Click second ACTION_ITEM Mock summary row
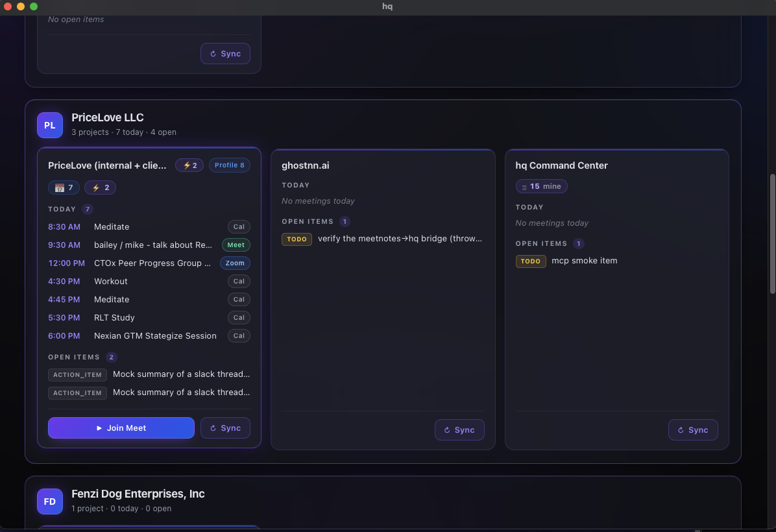The width and height of the screenshot is (776, 532). [x=149, y=393]
